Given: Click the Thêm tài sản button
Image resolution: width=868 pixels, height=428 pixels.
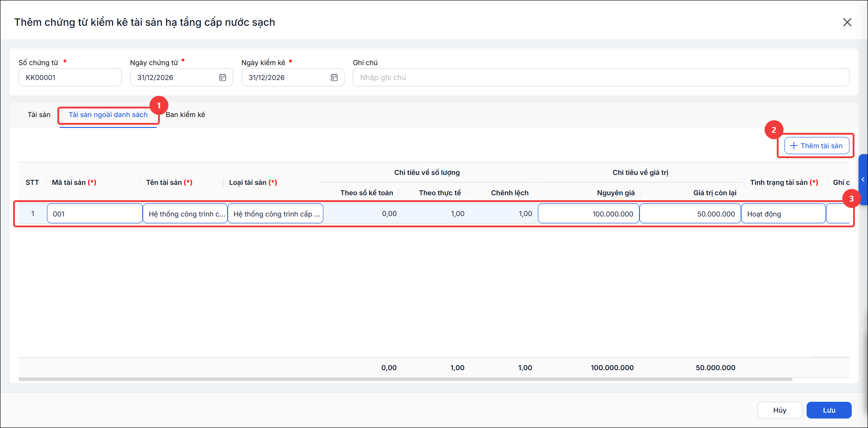Looking at the screenshot, I should [817, 146].
